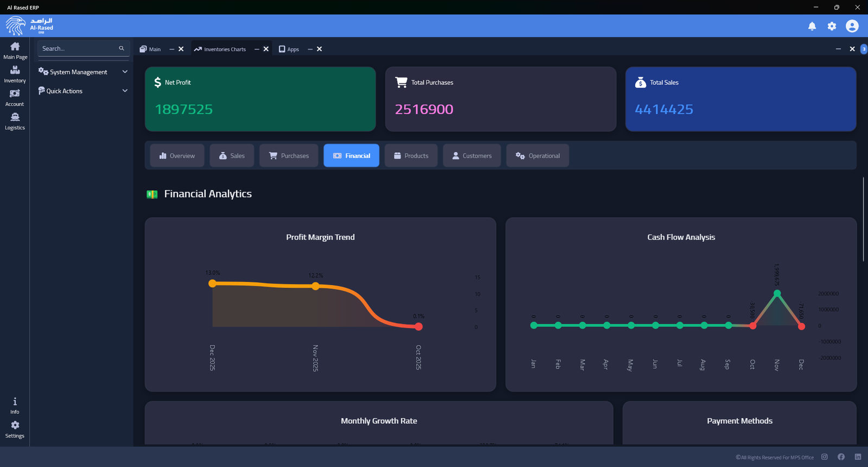
Task: Open the Inventory module
Action: tap(15, 74)
